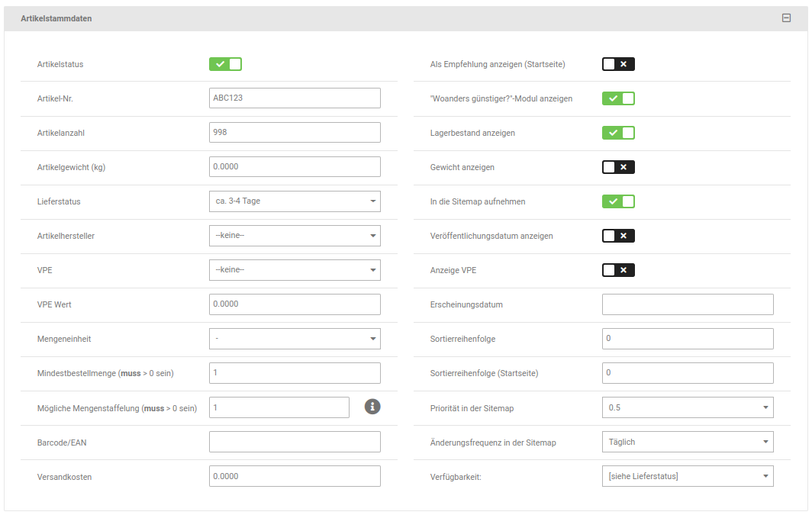Expand the VPE dropdown list
Screen dimensions: 812x515
(x=295, y=270)
